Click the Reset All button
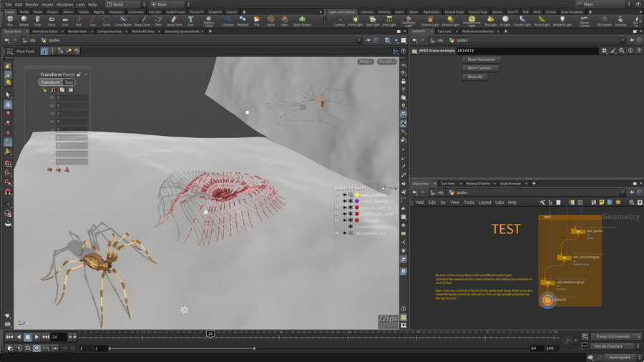The width and height of the screenshot is (644, 362). click(475, 77)
